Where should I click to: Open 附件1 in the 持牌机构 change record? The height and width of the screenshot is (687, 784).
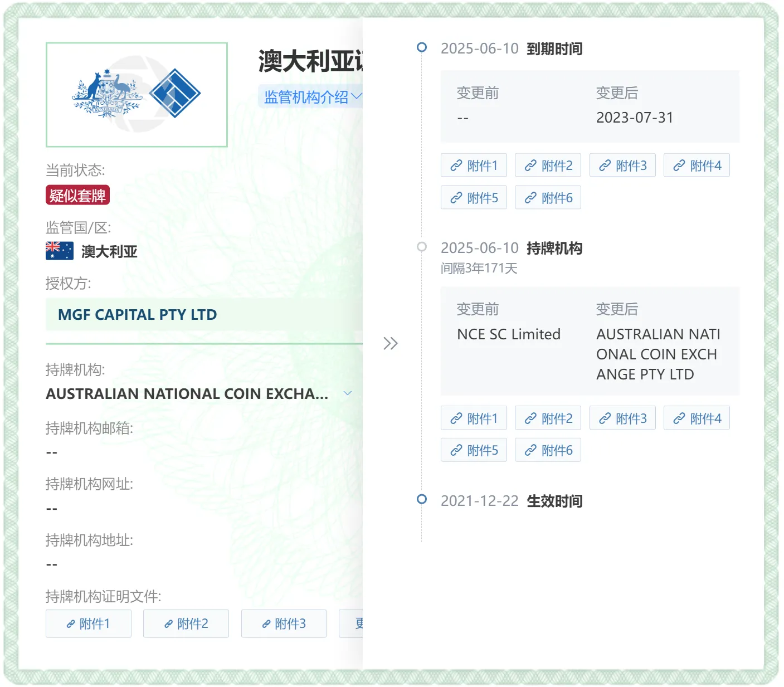click(x=474, y=418)
